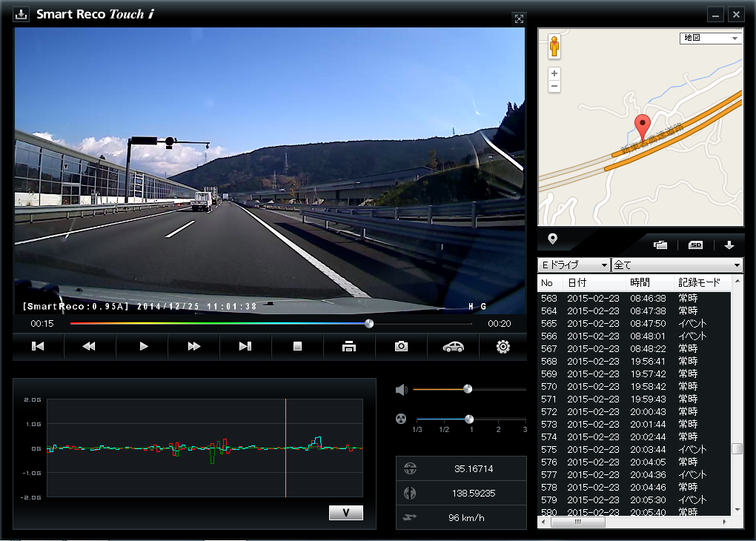Sort list by 記録モード column header
The image size is (756, 541).
pos(702,283)
